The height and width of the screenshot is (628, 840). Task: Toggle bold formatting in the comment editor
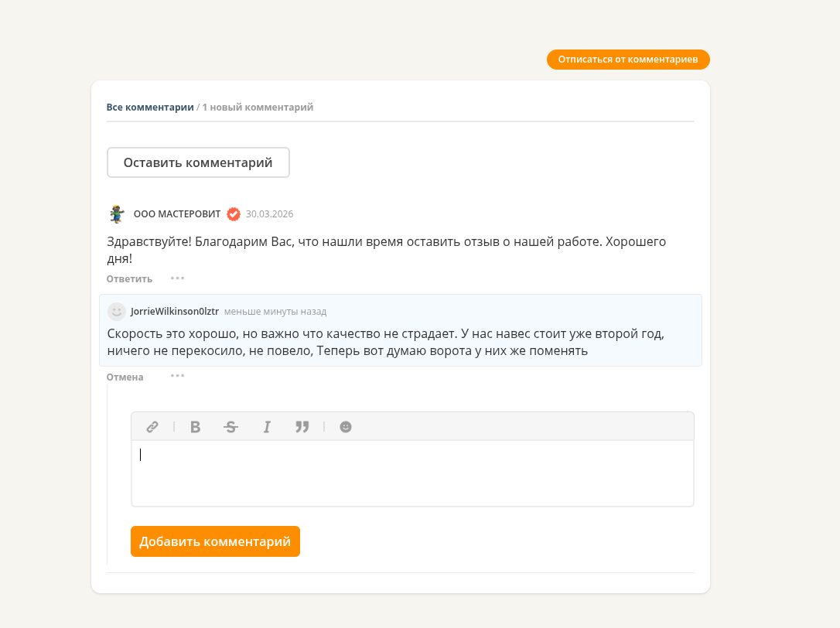(196, 426)
